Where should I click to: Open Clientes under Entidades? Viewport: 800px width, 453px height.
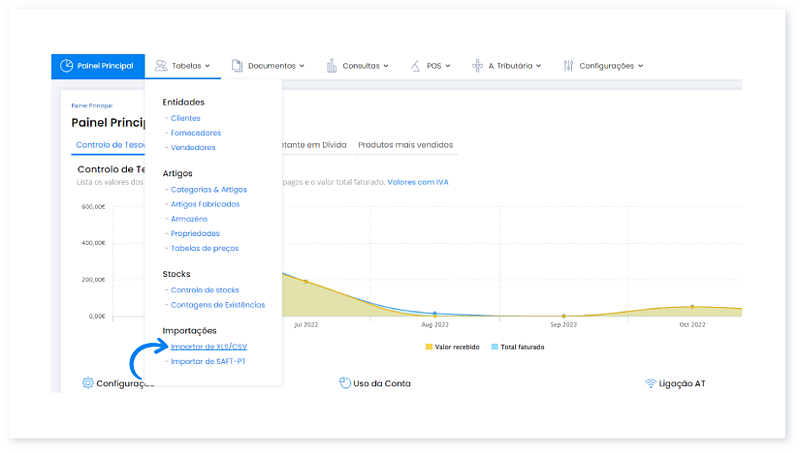pyautogui.click(x=185, y=118)
